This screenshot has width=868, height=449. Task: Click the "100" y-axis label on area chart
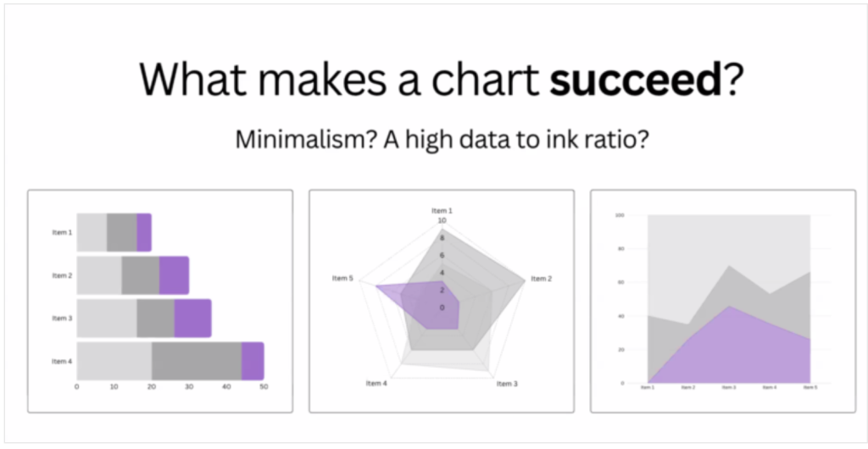coord(620,215)
